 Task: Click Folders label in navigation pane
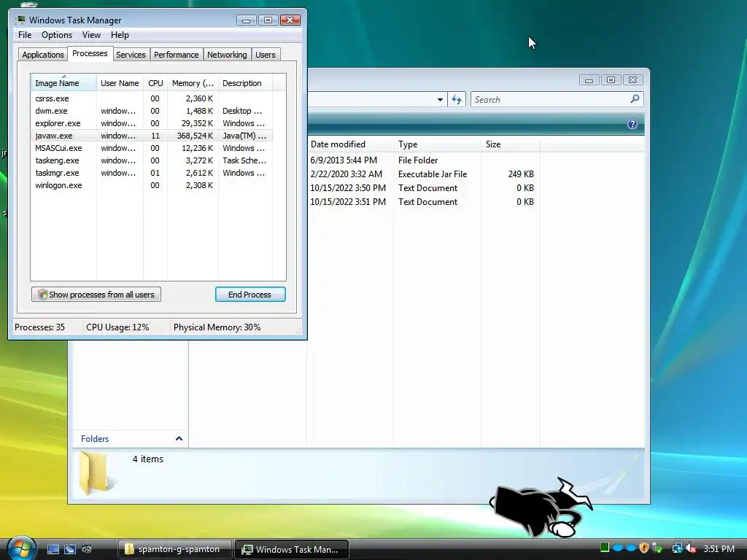(x=95, y=438)
